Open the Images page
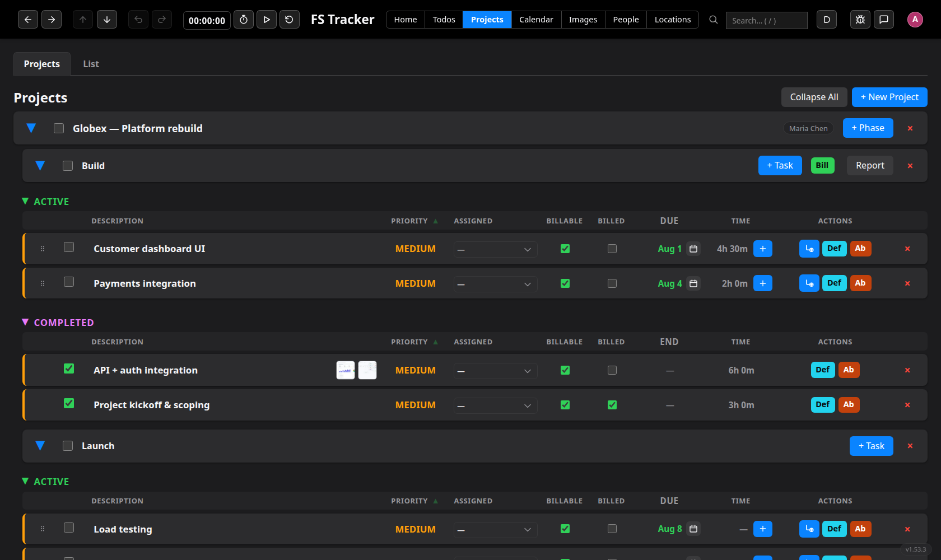941x560 pixels. tap(583, 20)
